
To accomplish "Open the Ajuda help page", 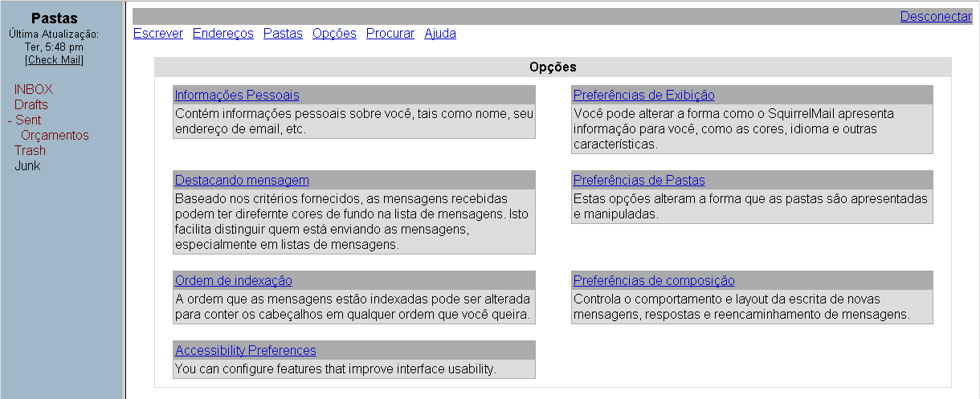I will (x=440, y=34).
